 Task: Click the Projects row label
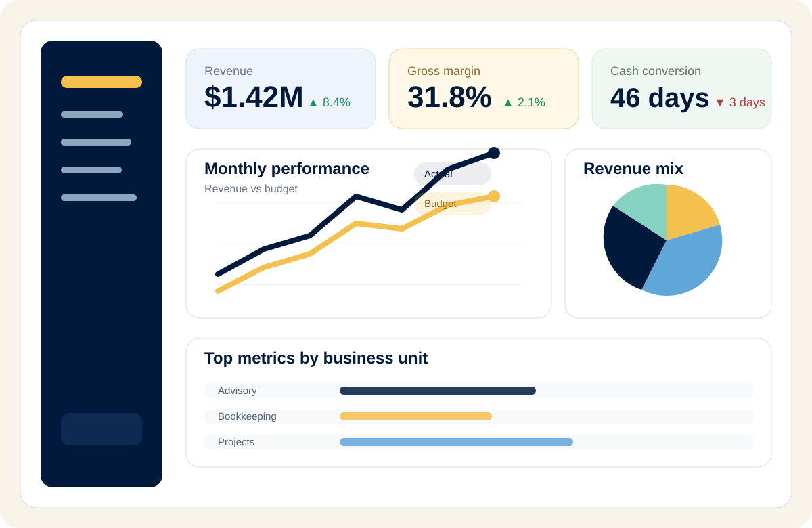(236, 442)
